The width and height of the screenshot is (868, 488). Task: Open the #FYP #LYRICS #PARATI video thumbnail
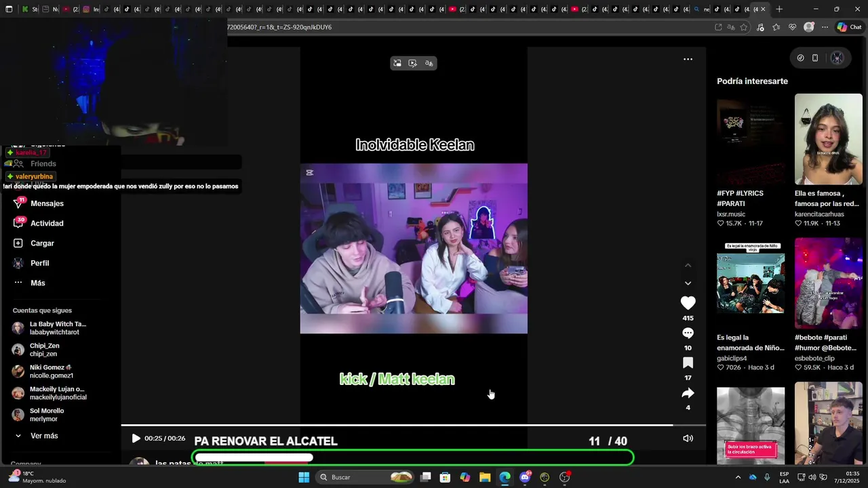(751, 139)
